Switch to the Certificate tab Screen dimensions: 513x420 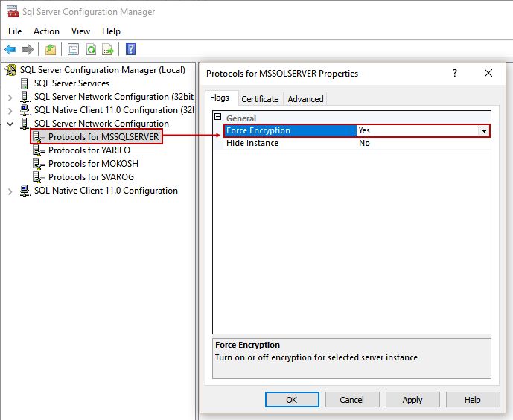point(260,99)
